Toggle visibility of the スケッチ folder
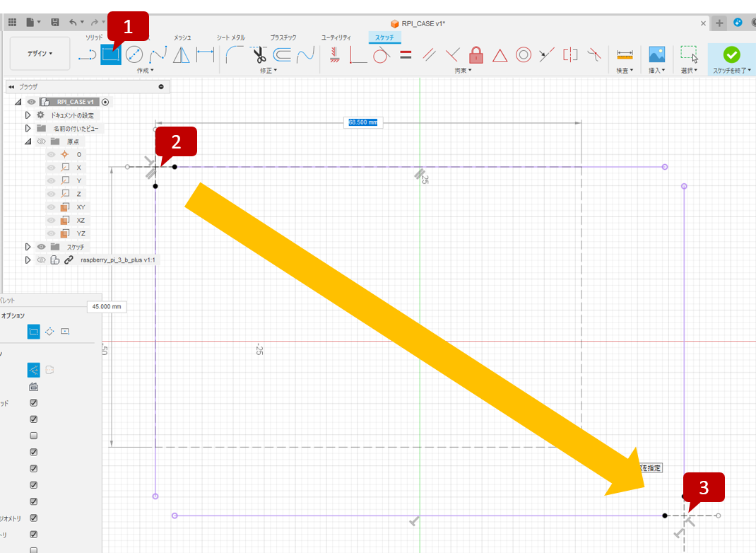Viewport: 756px width, 553px height. [42, 247]
